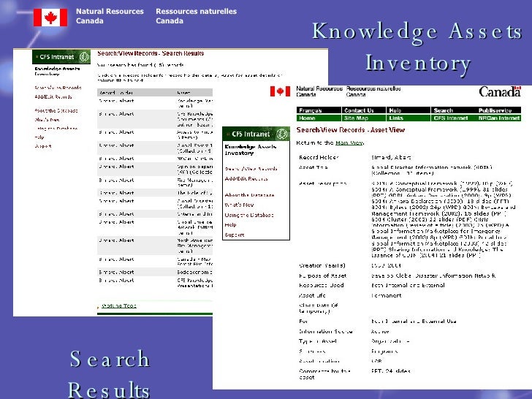
Task: Open What's New in Search Results window sidebar
Action: tap(47, 119)
